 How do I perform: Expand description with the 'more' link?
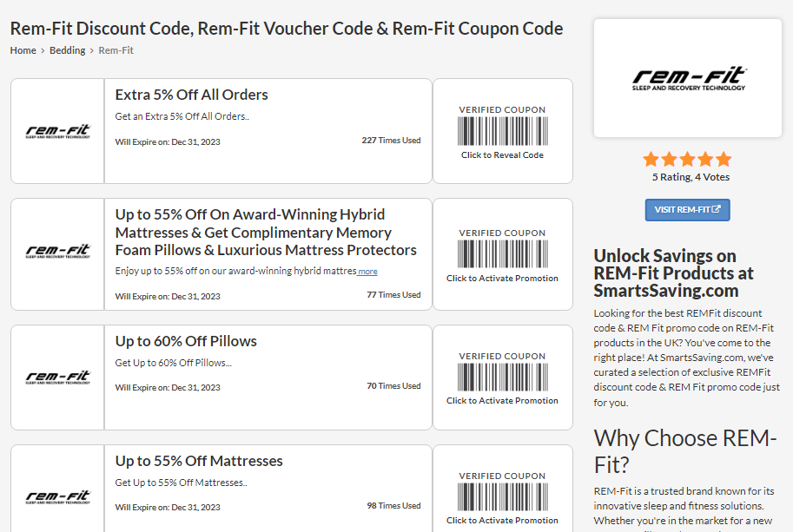point(367,272)
